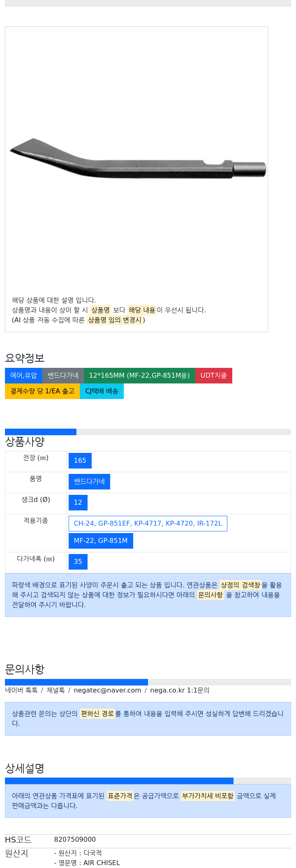Click the yellow 결제수량 당 1/EA 출고 badge

click(42, 391)
